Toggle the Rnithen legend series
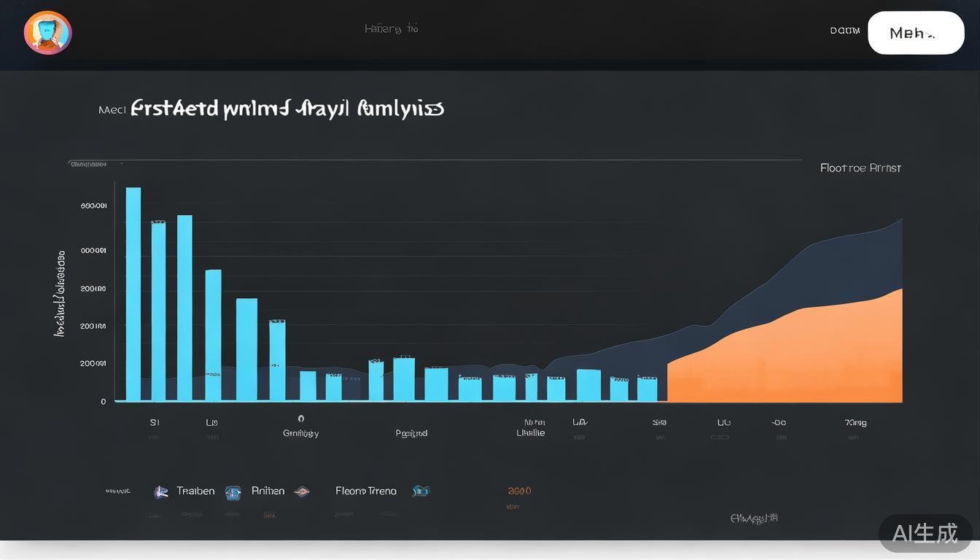This screenshot has height=560, width=980. point(268,491)
